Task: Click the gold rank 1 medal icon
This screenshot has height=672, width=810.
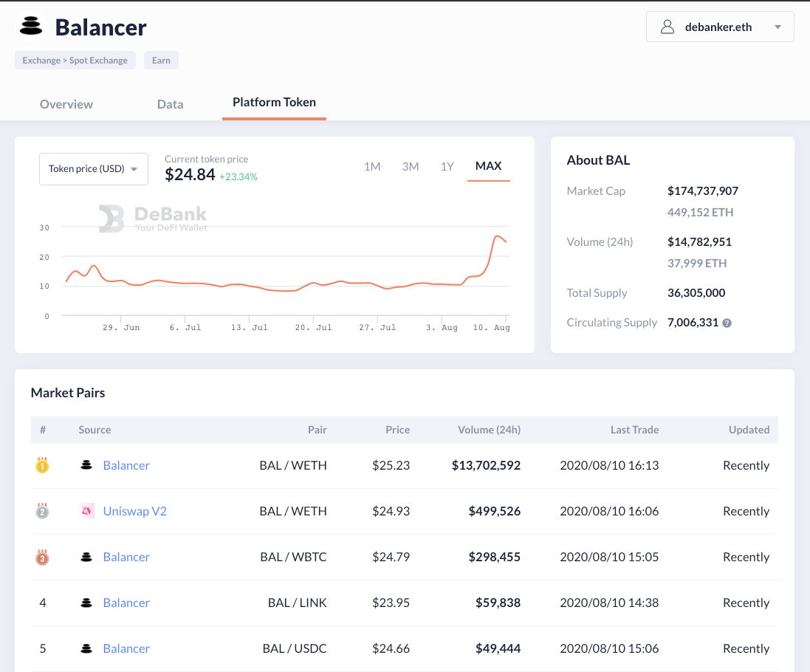Action: pyautogui.click(x=42, y=465)
